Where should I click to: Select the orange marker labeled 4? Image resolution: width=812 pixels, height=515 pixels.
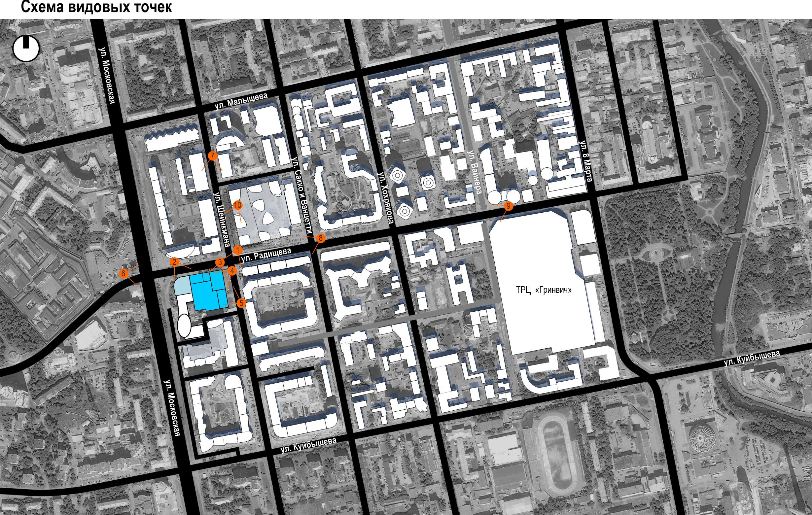tap(232, 271)
